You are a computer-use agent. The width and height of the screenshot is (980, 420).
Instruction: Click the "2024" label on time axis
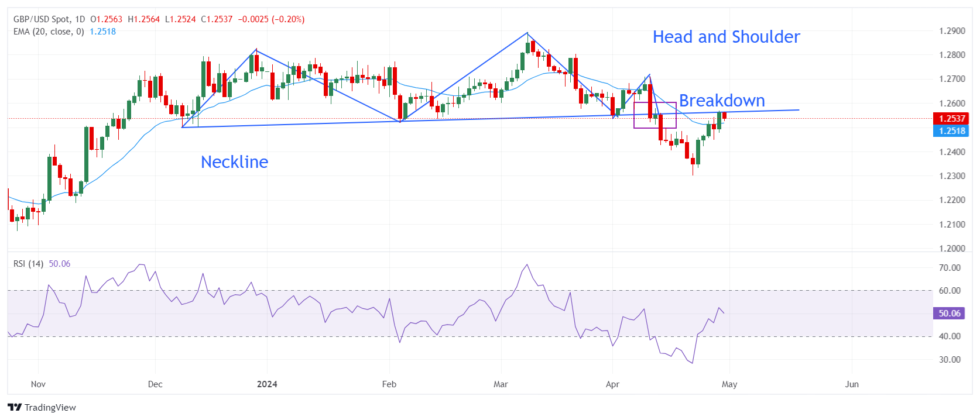coord(267,384)
